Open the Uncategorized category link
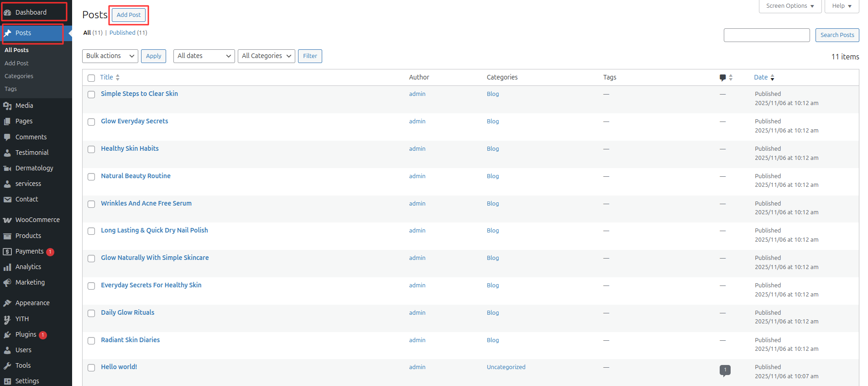 506,367
